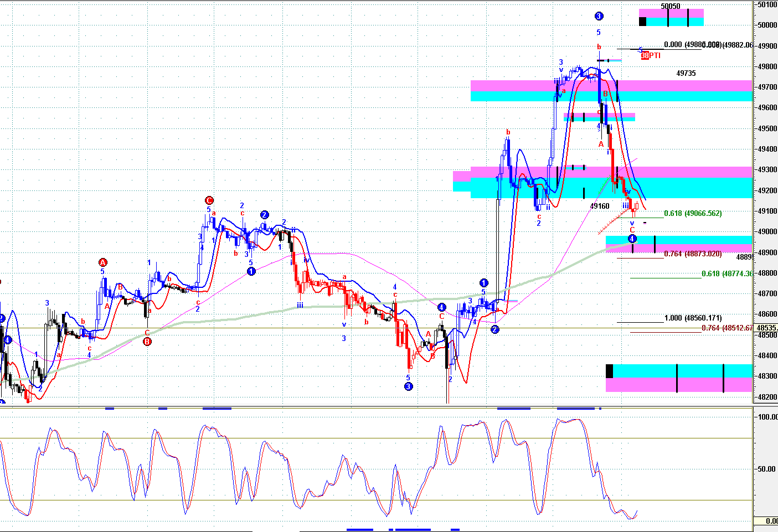Click the 48535 current price marker on axis
The height and width of the screenshot is (532, 778).
767,328
